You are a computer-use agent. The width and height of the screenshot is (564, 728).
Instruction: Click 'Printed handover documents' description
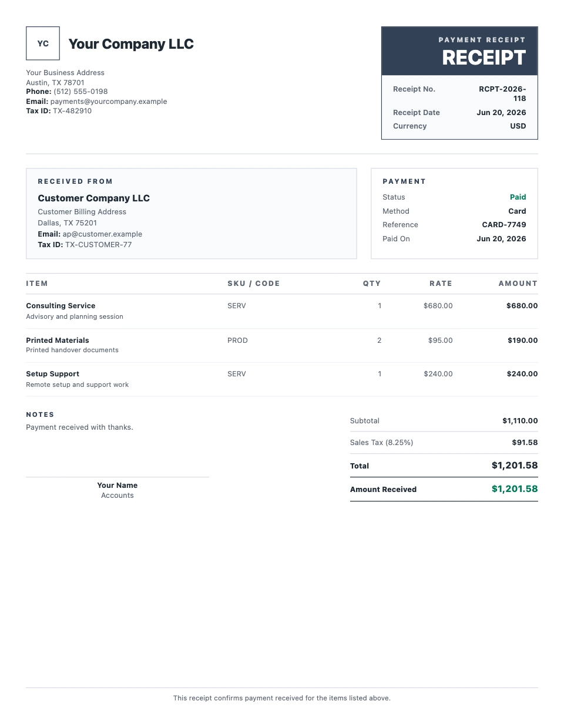click(72, 350)
